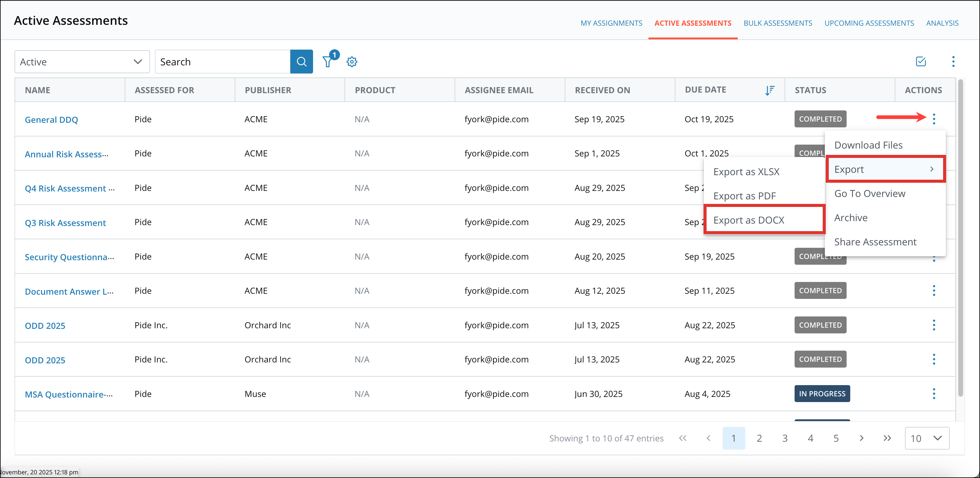
Task: Click the search magnifier icon
Action: (x=301, y=61)
